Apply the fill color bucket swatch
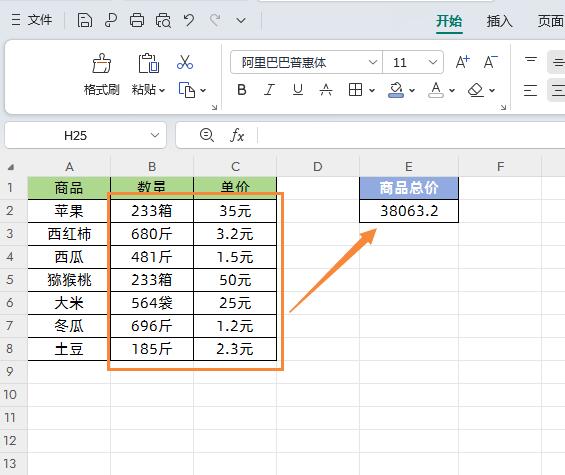The image size is (565, 475). (396, 90)
